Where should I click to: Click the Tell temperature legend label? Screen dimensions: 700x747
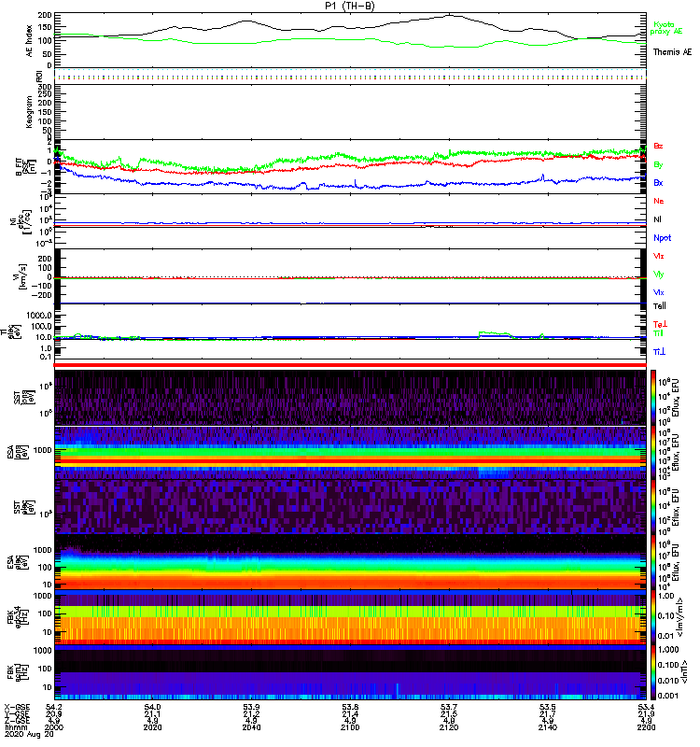660,305
